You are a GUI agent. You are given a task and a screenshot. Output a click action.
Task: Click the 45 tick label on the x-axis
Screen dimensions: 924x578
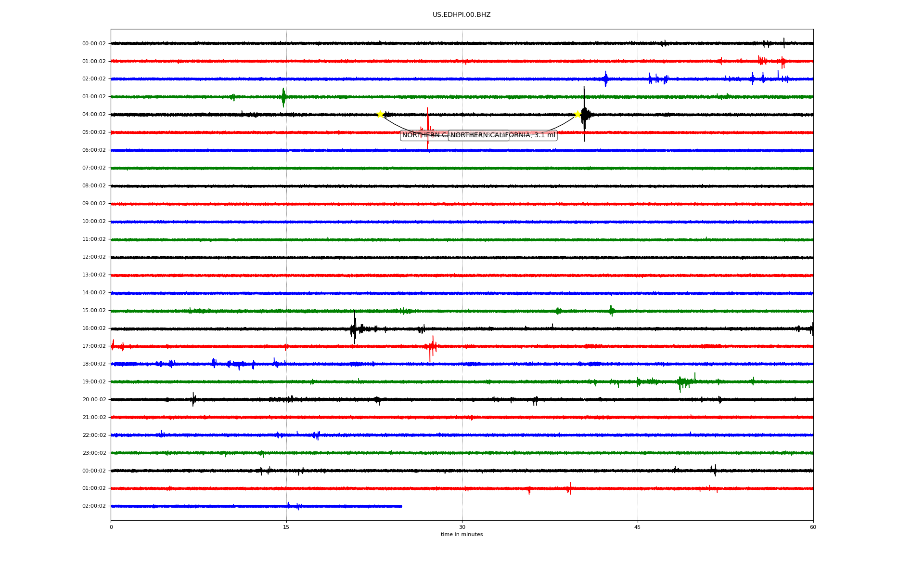(638, 527)
